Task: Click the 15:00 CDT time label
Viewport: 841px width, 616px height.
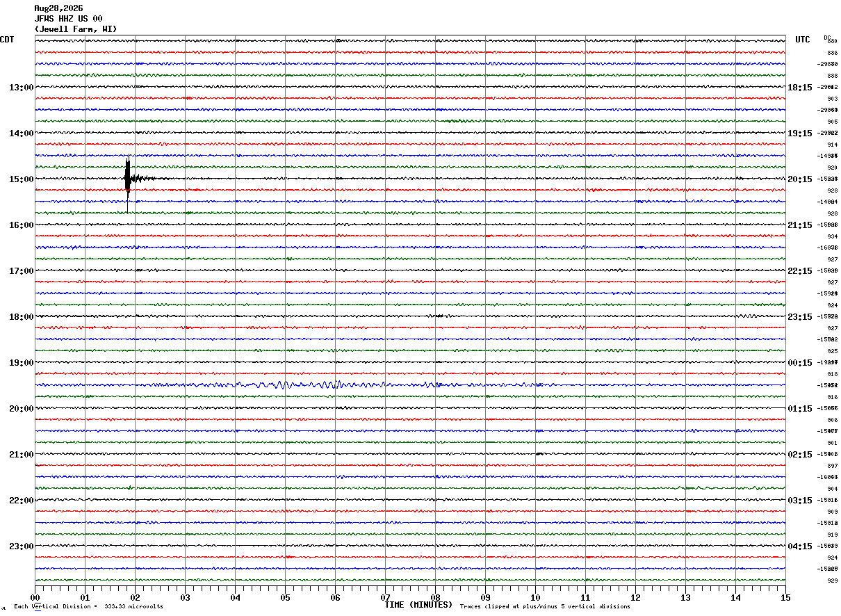Action: click(22, 179)
